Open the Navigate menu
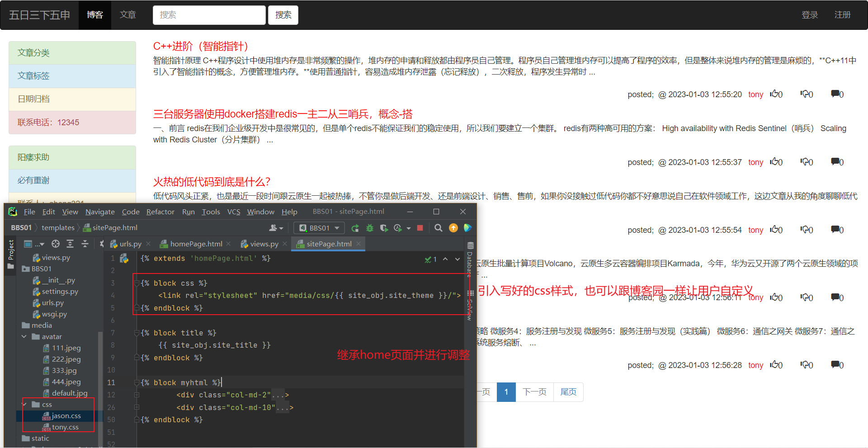This screenshot has height=448, width=868. coord(100,212)
